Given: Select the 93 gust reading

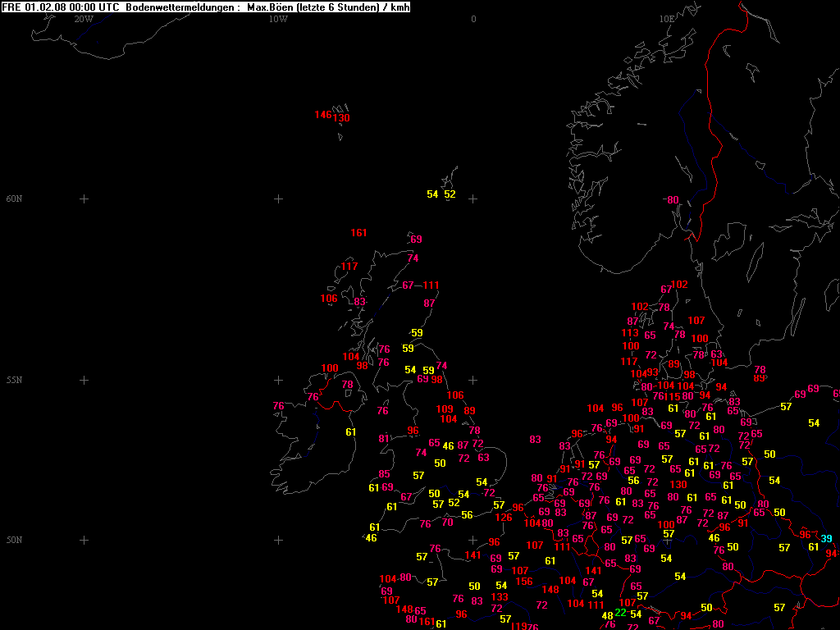Looking at the screenshot, I should [x=652, y=372].
